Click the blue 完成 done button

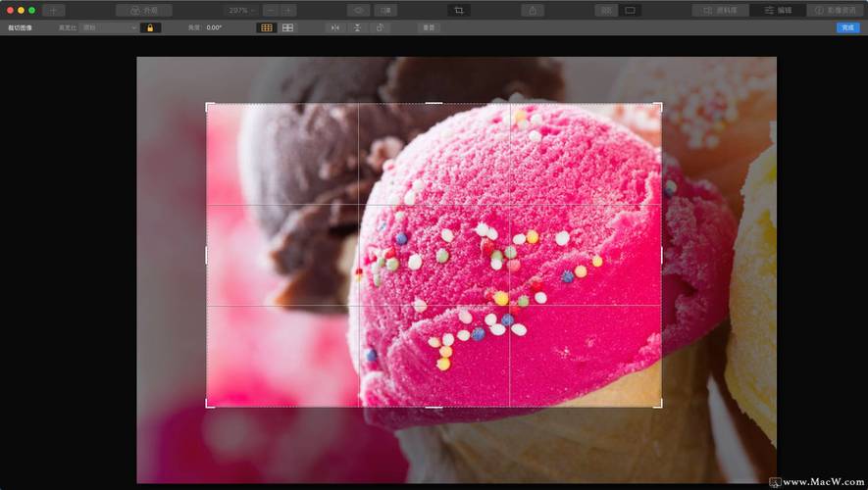[847, 27]
